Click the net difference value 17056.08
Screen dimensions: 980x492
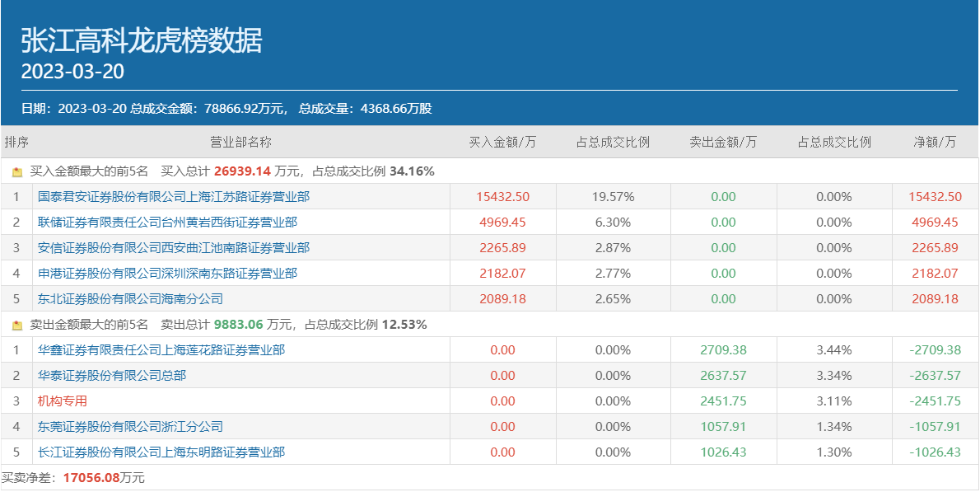[x=91, y=478]
